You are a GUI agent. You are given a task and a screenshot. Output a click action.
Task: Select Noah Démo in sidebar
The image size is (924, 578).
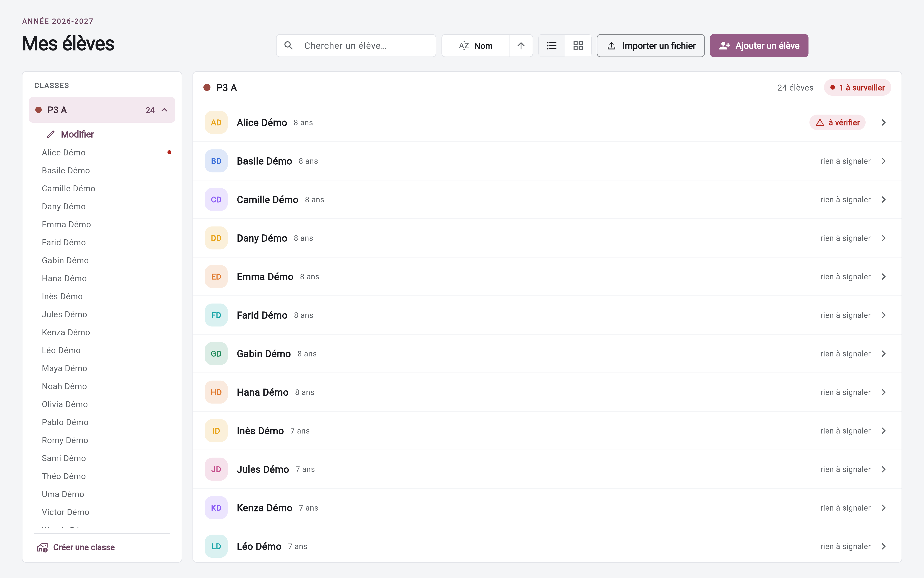pos(64,386)
